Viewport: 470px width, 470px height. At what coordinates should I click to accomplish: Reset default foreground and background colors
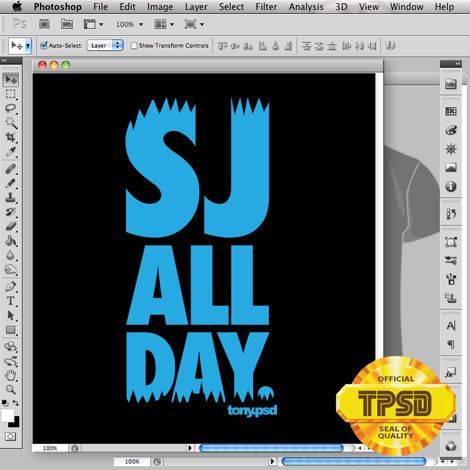[5, 403]
